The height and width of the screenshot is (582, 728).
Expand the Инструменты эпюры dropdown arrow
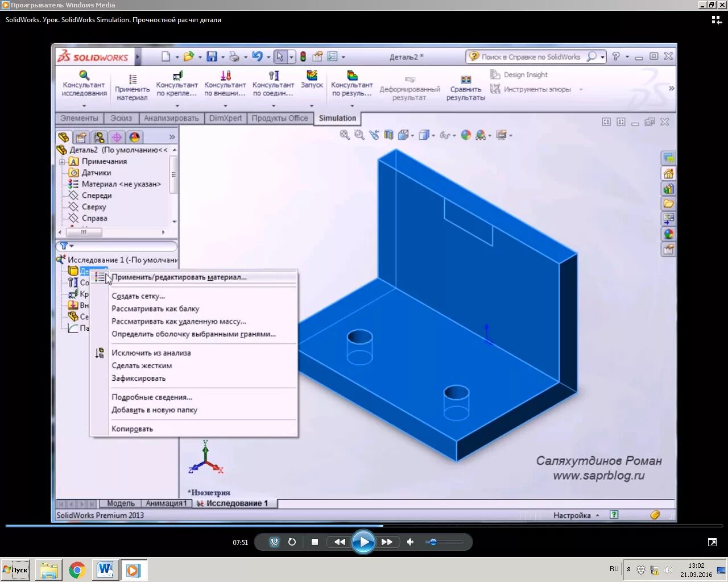pos(581,89)
